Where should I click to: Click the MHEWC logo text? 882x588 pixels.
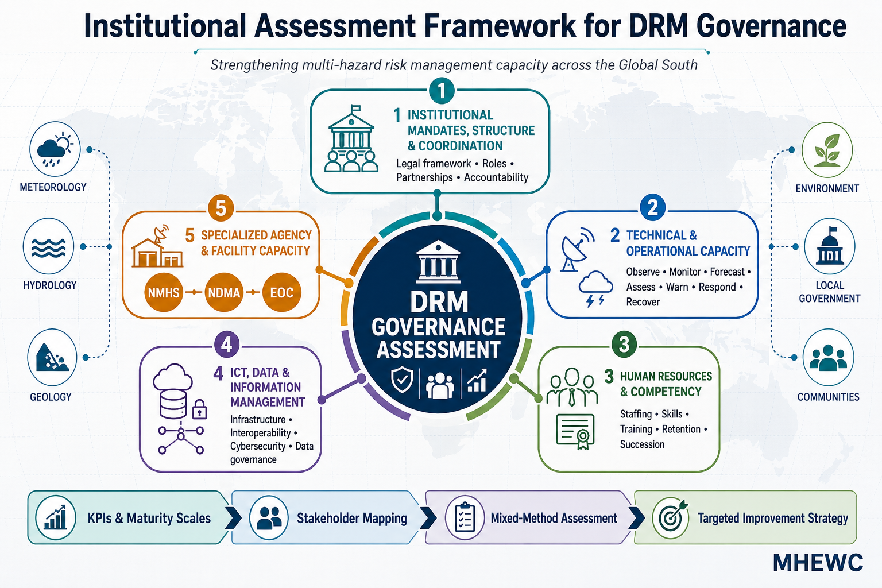coord(818,563)
